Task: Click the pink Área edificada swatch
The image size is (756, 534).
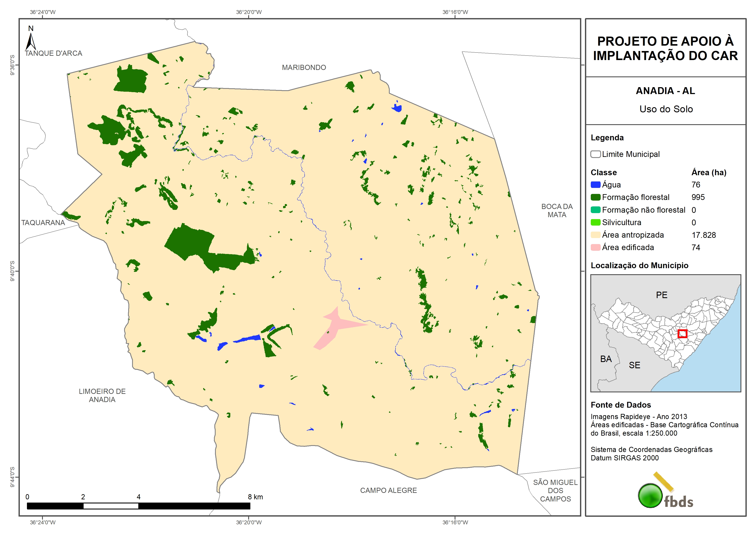Action: 595,247
